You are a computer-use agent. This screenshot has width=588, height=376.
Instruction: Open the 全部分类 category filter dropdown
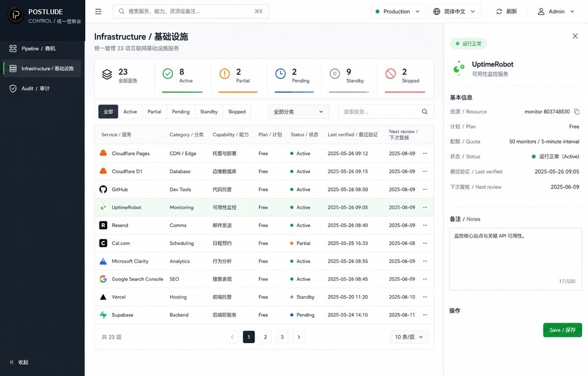298,112
